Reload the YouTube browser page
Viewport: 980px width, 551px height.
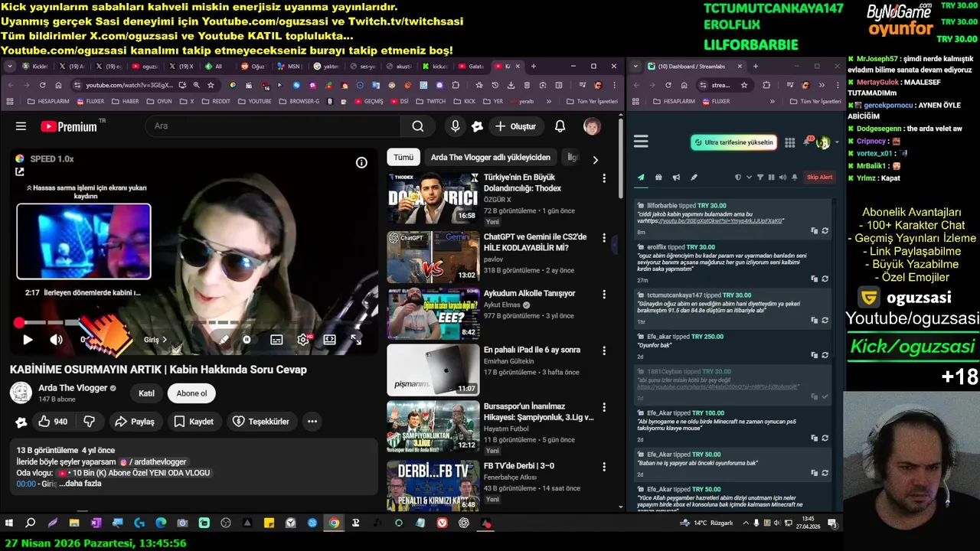(x=44, y=85)
